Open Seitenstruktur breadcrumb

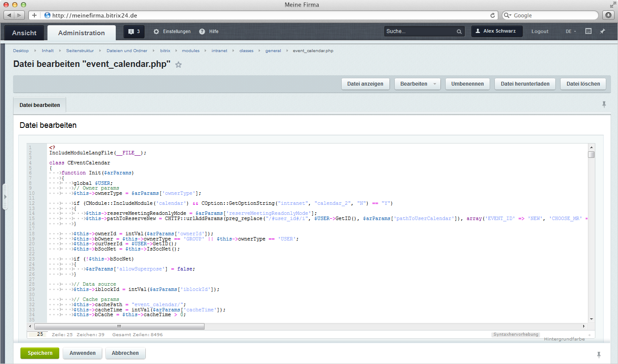80,51
